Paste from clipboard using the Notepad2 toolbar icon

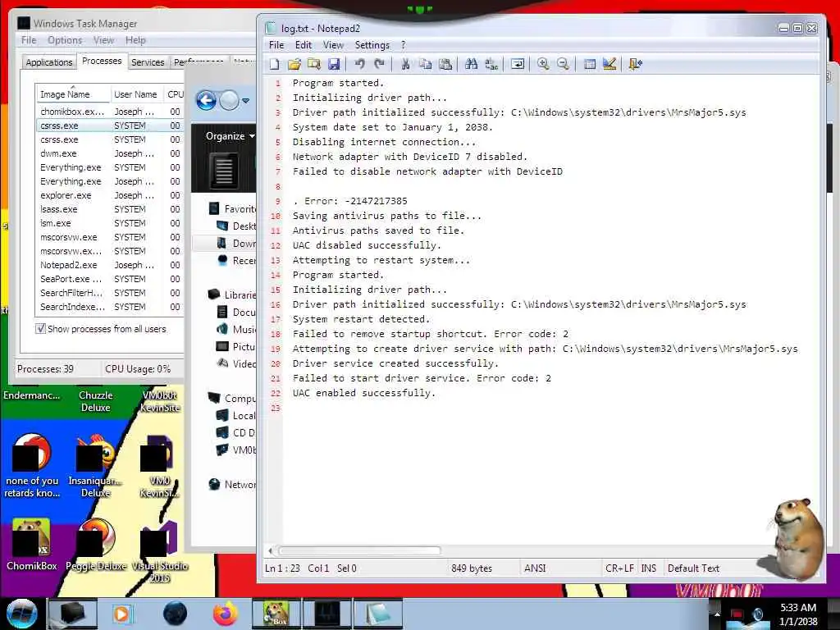(x=445, y=64)
